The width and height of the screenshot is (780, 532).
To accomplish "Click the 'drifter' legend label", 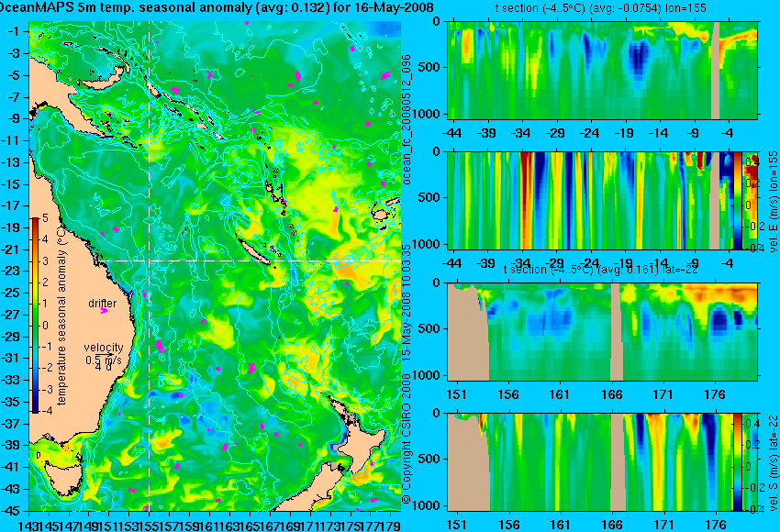I will 103,304.
